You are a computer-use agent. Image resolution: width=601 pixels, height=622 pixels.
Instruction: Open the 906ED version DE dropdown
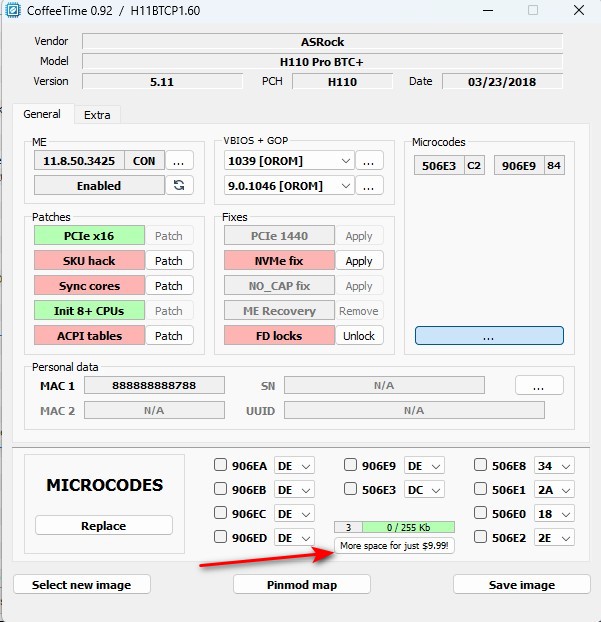(x=294, y=538)
